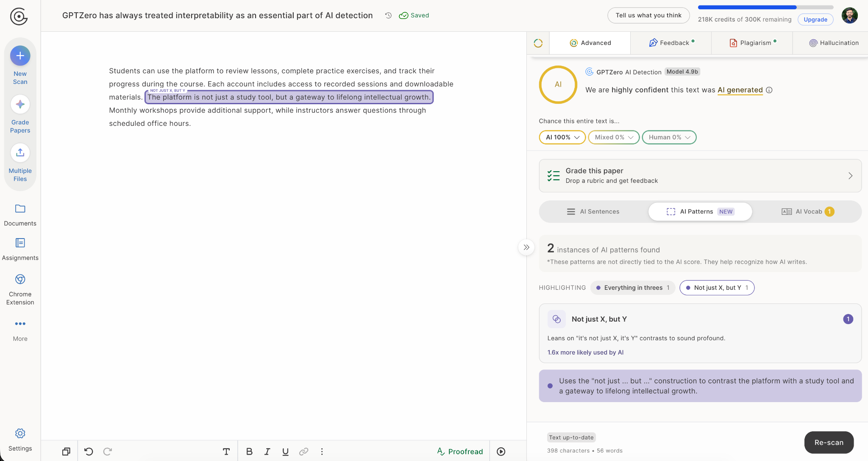The width and height of the screenshot is (868, 461).
Task: Insert a link with chain icon
Action: (x=303, y=452)
